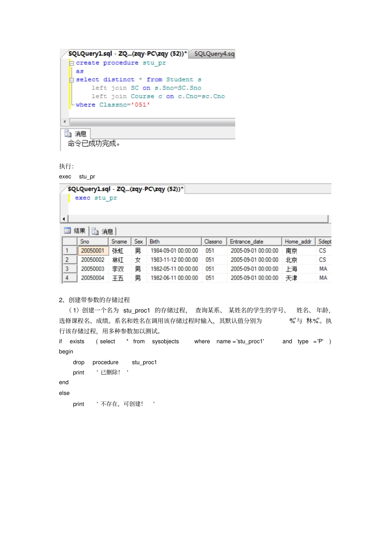Click the Home_addr column header
This screenshot has width=392, height=555.
pos(299,241)
